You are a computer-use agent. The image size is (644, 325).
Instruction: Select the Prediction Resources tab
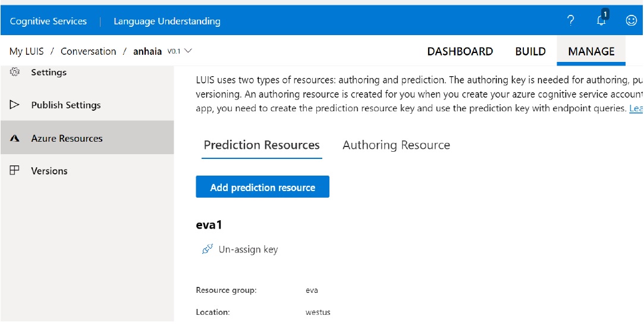[262, 145]
